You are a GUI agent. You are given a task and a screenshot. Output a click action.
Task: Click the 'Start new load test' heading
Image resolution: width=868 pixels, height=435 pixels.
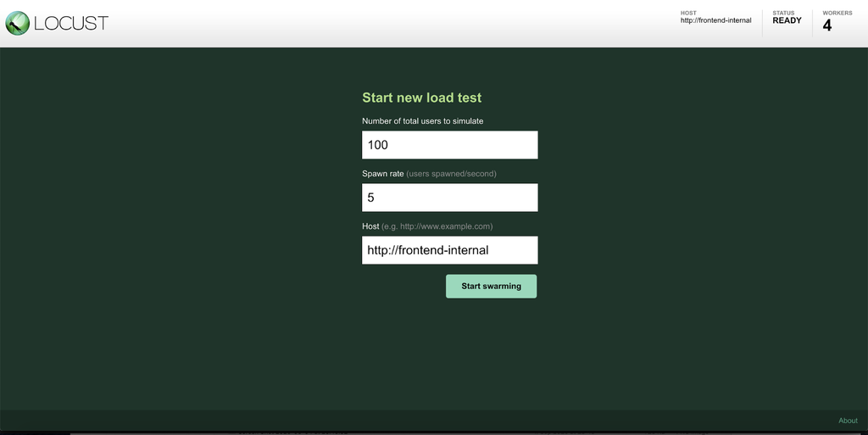pos(422,98)
